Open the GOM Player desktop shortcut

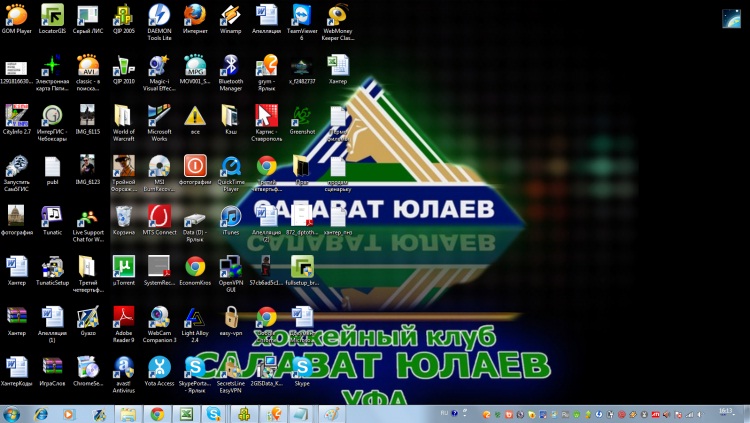pyautogui.click(x=18, y=15)
